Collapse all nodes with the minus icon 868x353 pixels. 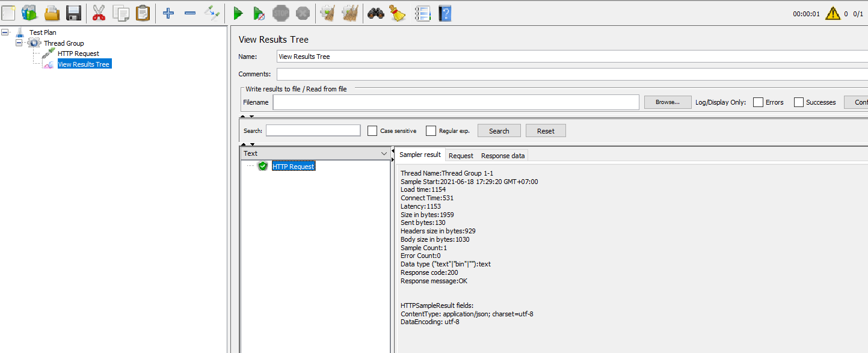(x=190, y=13)
